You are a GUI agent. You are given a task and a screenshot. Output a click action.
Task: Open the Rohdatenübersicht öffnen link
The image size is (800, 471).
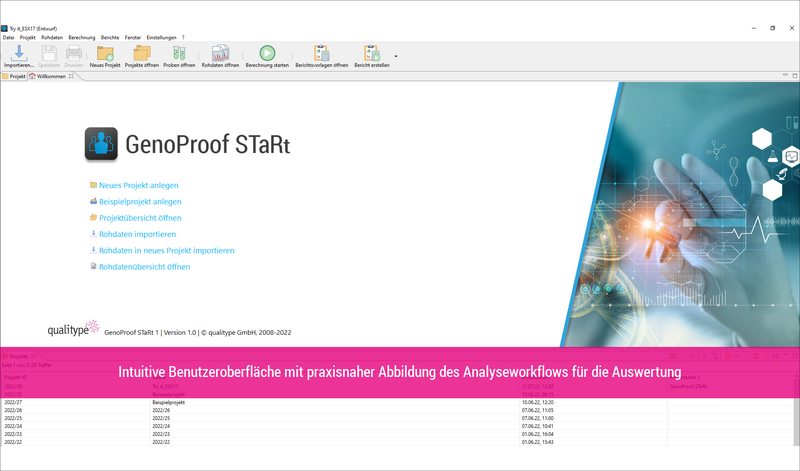point(144,267)
